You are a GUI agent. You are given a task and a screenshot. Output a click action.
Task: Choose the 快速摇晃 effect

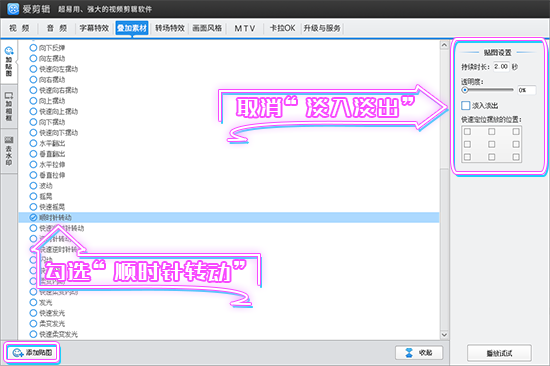[x=47, y=207]
